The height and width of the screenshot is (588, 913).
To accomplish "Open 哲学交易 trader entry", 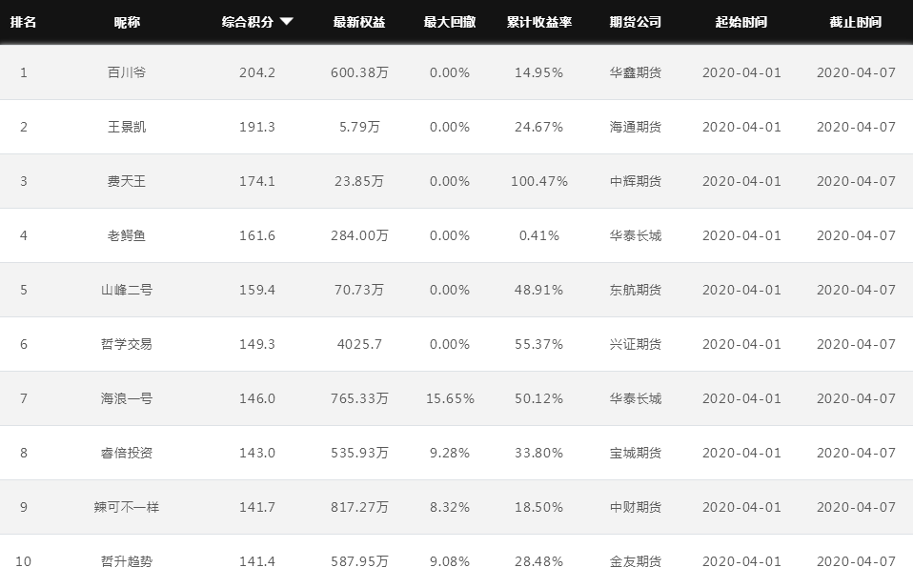I will [x=127, y=344].
